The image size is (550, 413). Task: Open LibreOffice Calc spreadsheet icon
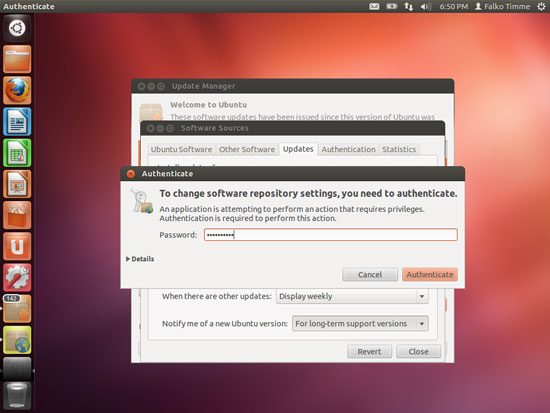(x=17, y=153)
